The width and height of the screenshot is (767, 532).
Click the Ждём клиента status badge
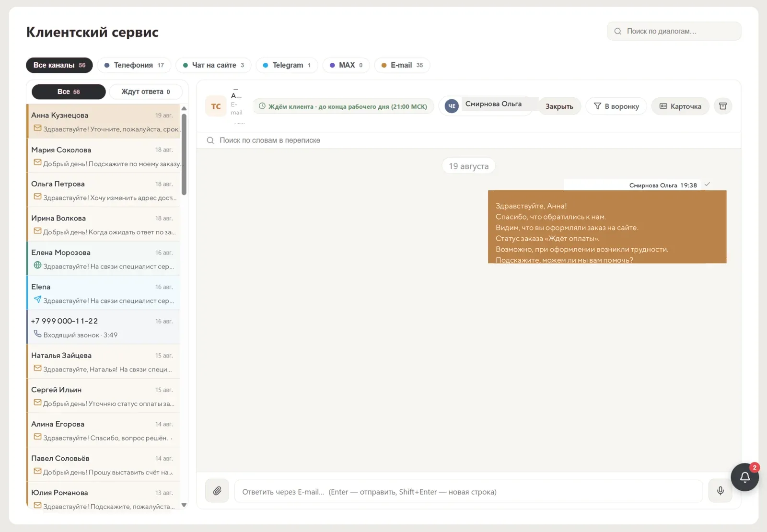(343, 106)
